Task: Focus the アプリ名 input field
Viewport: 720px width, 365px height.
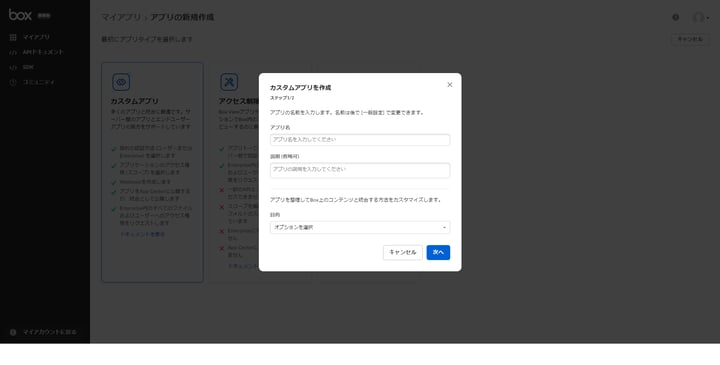Action: pyautogui.click(x=360, y=140)
